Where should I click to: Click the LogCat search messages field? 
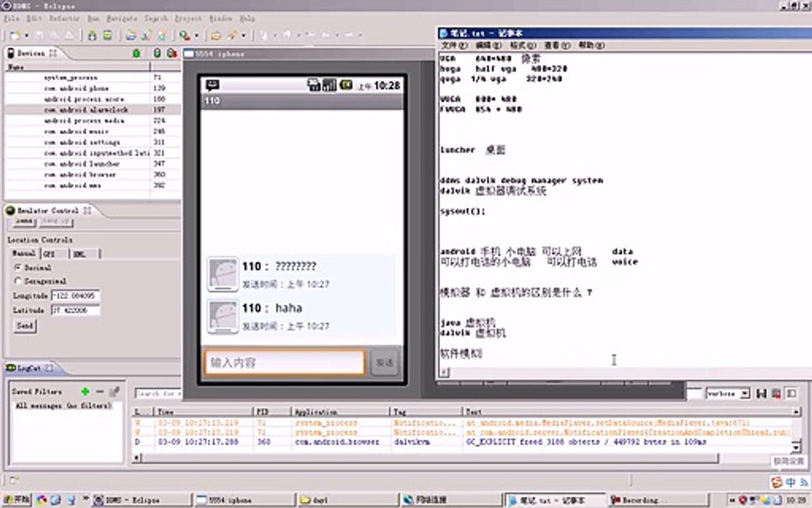coord(158,394)
